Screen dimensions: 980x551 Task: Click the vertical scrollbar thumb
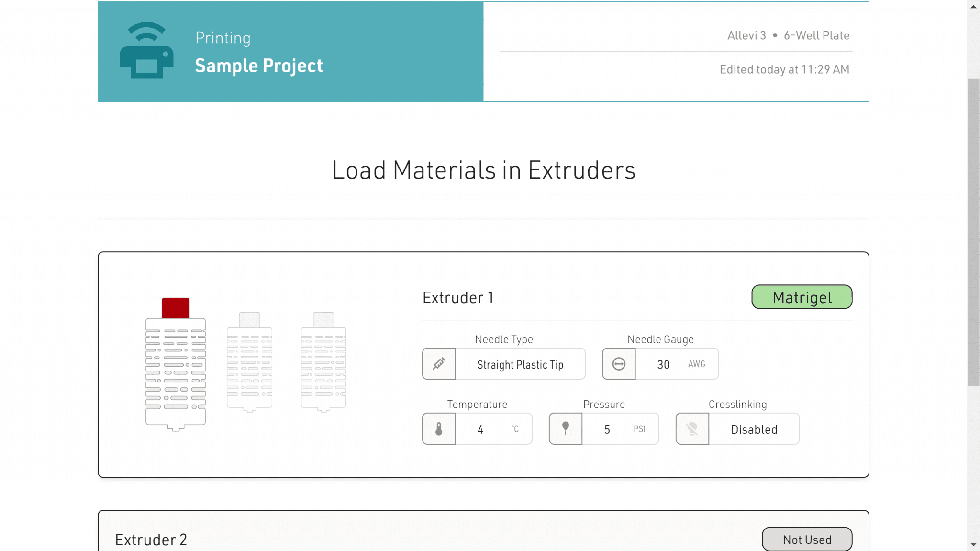pos(973,232)
